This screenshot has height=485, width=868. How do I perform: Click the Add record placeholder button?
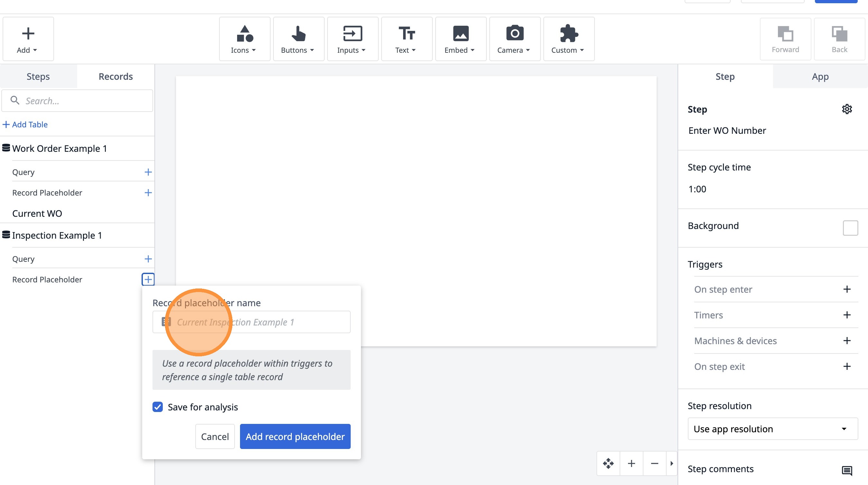pos(295,436)
